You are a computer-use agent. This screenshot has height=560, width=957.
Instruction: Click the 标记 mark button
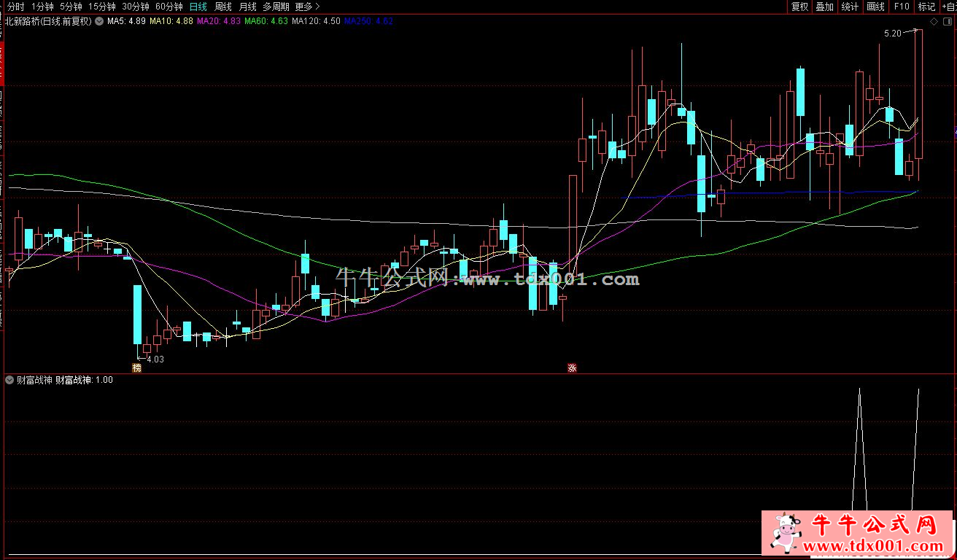click(926, 7)
